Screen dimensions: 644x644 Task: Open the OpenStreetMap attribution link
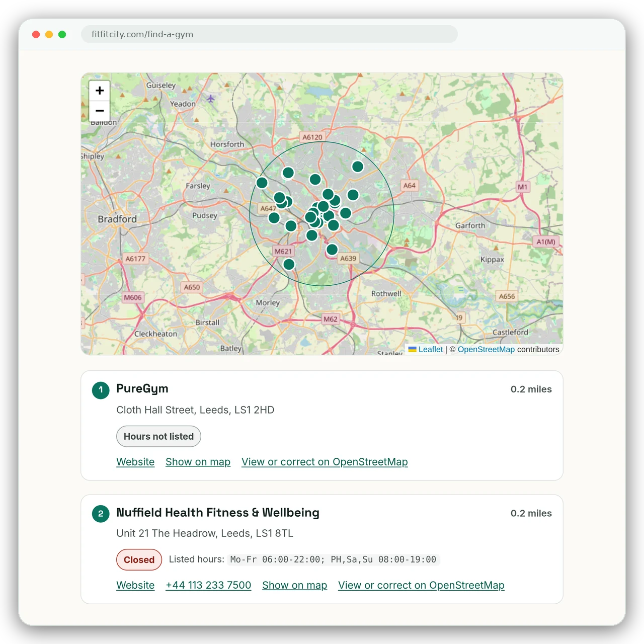pyautogui.click(x=486, y=349)
